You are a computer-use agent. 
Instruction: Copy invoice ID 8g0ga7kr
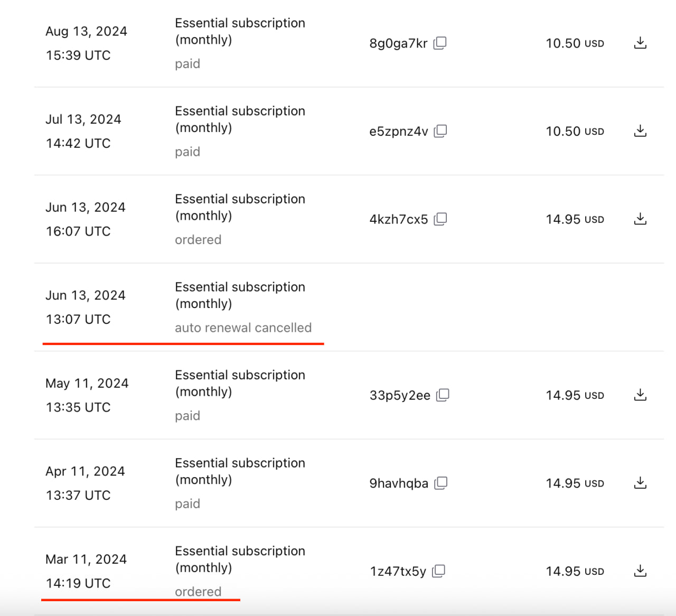click(440, 43)
